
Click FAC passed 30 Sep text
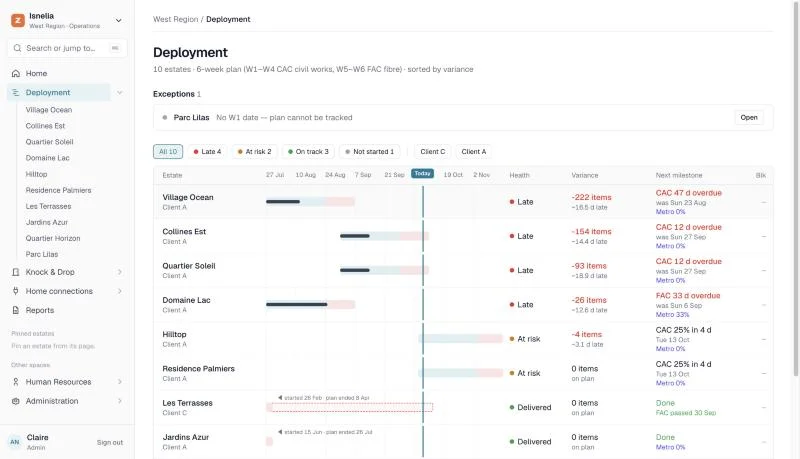coord(686,413)
